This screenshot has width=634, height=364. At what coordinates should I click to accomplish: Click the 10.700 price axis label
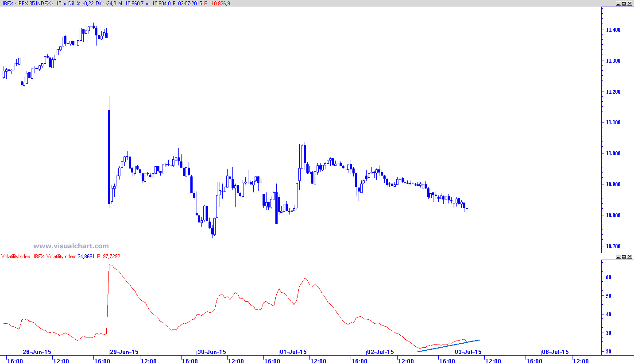pyautogui.click(x=614, y=246)
